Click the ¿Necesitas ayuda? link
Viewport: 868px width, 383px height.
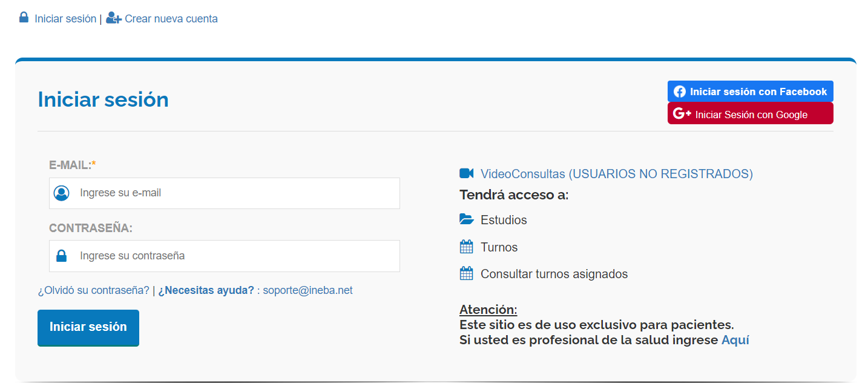click(x=206, y=290)
